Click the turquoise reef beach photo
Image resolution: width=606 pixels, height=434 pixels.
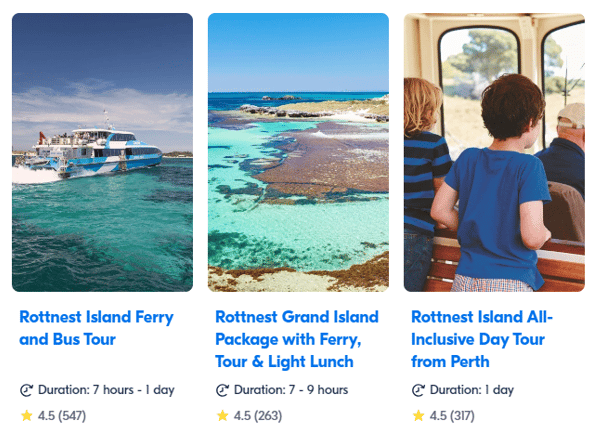click(x=298, y=152)
